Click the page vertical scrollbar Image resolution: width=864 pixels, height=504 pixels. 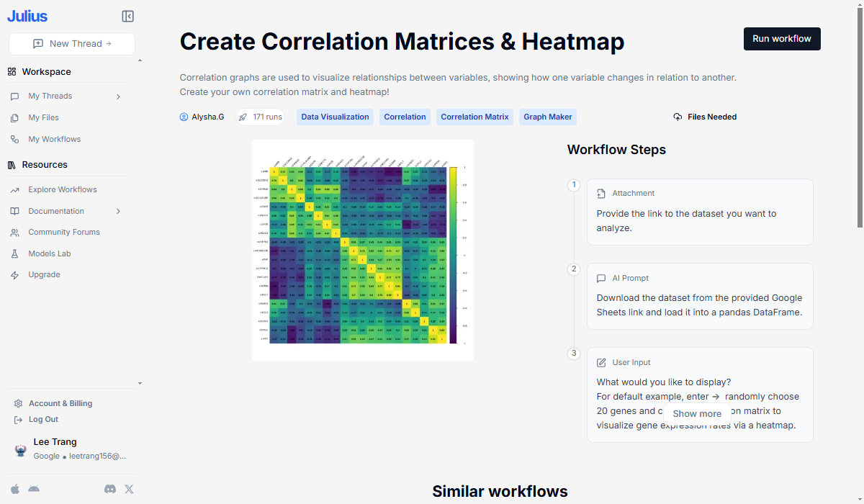click(859, 108)
